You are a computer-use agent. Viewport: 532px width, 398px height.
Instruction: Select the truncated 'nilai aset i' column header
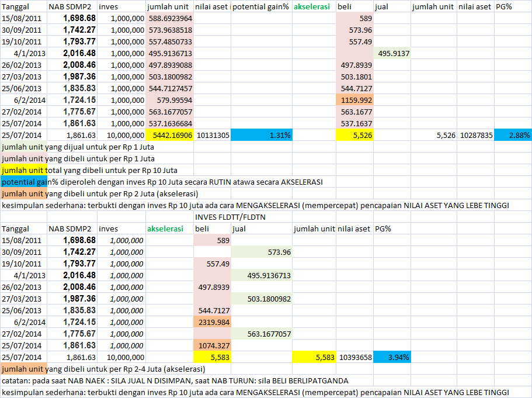(213, 6)
